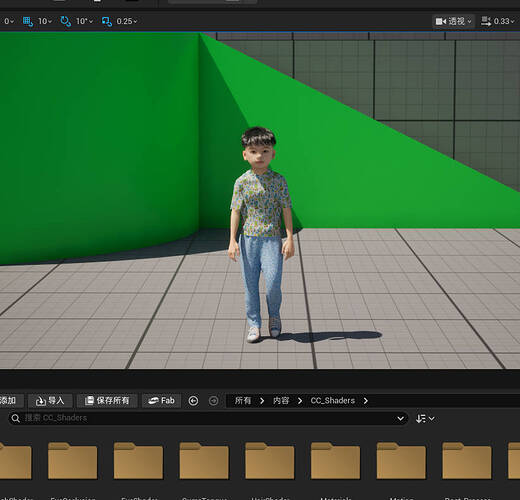
Task: Toggle scale snapping icon
Action: 107,21
